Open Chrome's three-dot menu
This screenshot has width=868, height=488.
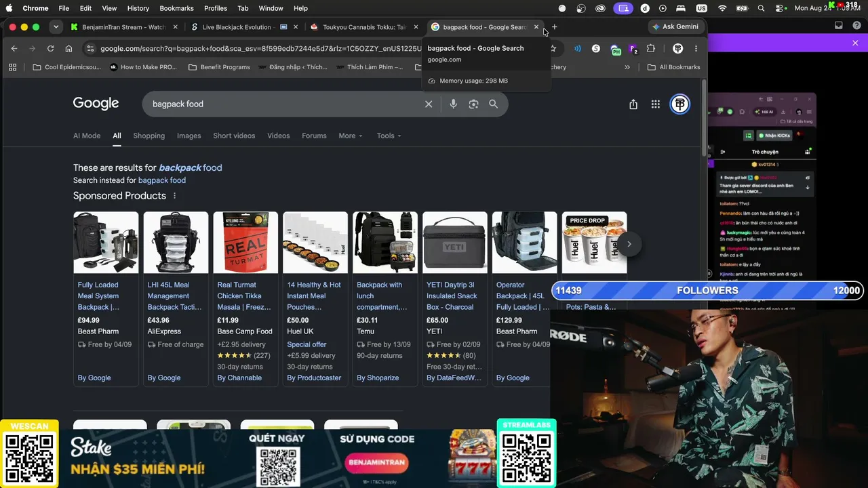click(x=696, y=48)
